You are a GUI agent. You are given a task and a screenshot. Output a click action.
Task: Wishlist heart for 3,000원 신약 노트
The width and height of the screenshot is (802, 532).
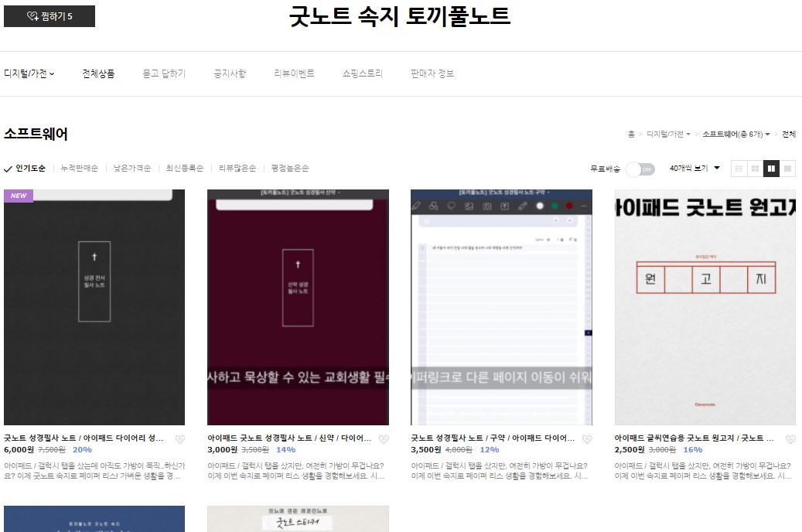click(x=384, y=439)
